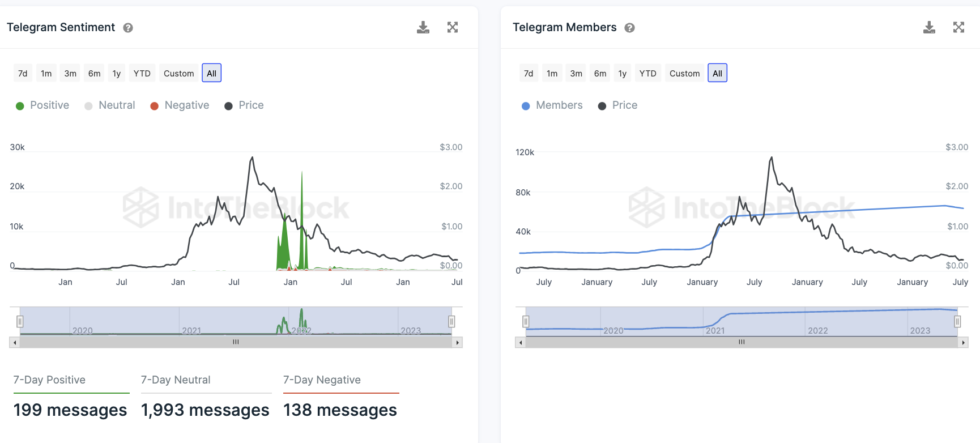Toggle Neutral series in sentiment legend
Image resolution: width=980 pixels, height=443 pixels.
click(110, 105)
